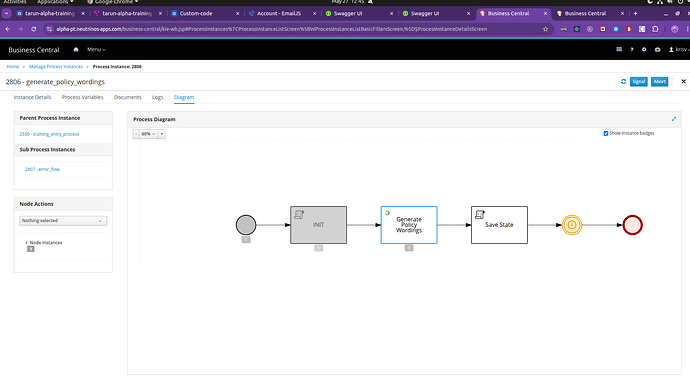Screen dimensions: 690x388
Task: Click instance badge under INIT node
Action: click(319, 248)
